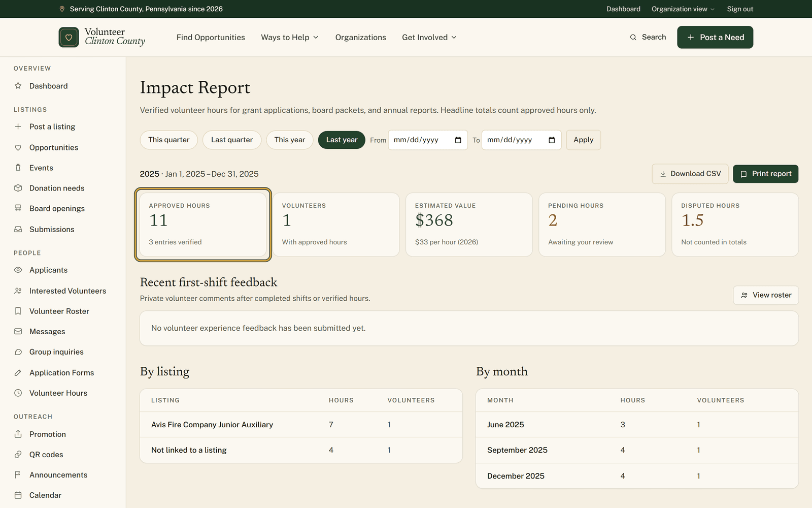Click the roster icon on View roster
The width and height of the screenshot is (812, 508).
pos(744,295)
